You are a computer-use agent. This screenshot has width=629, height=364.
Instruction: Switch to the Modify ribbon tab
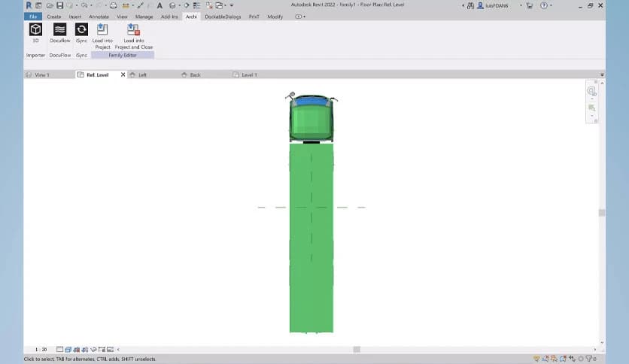click(x=275, y=17)
